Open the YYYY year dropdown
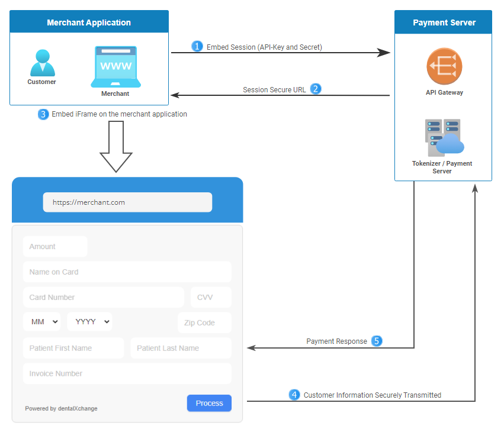504x432 pixels. pyautogui.click(x=89, y=322)
